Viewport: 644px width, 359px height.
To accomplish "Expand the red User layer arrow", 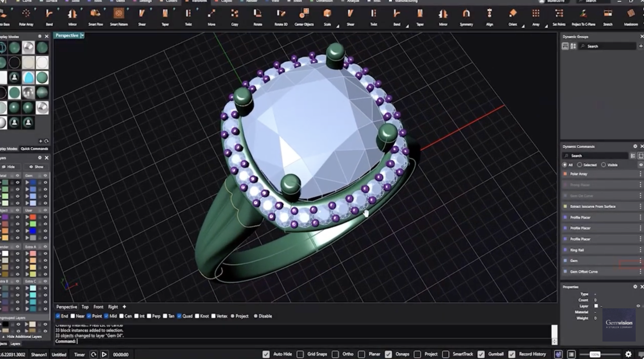I will (27, 217).
